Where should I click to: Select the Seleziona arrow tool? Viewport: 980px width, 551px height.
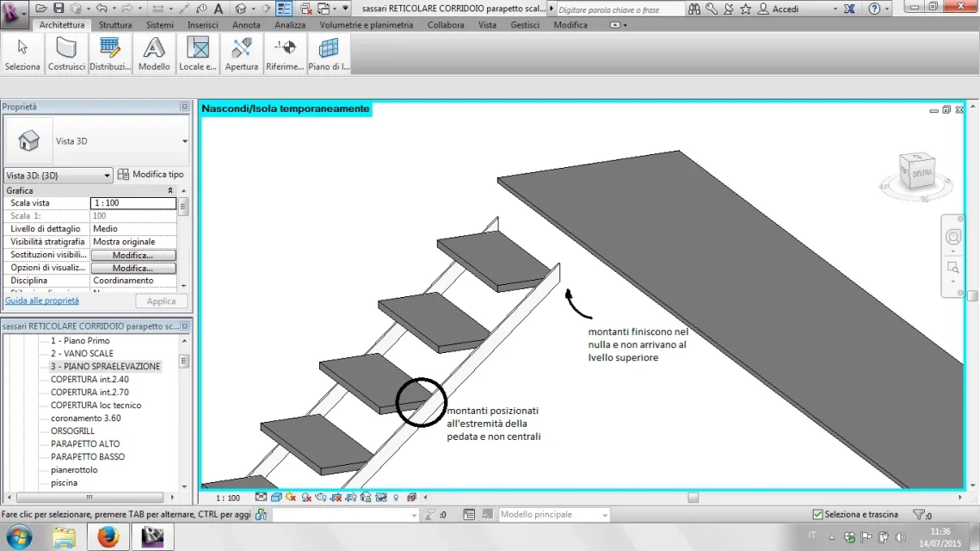[x=22, y=54]
